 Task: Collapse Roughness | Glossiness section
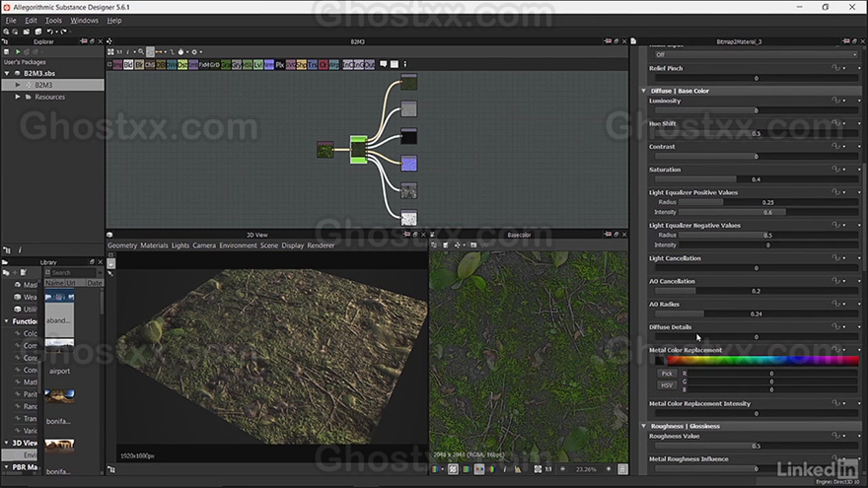click(x=643, y=426)
